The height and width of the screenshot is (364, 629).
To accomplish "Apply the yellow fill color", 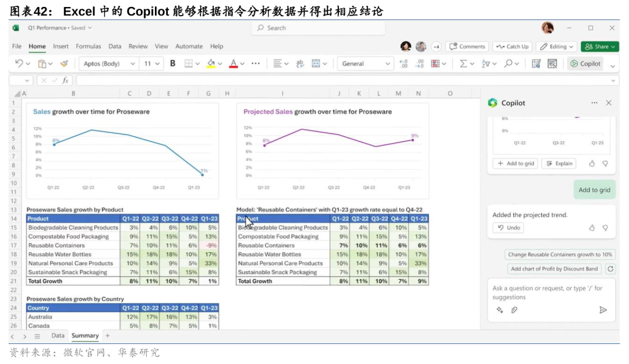I will tap(211, 63).
